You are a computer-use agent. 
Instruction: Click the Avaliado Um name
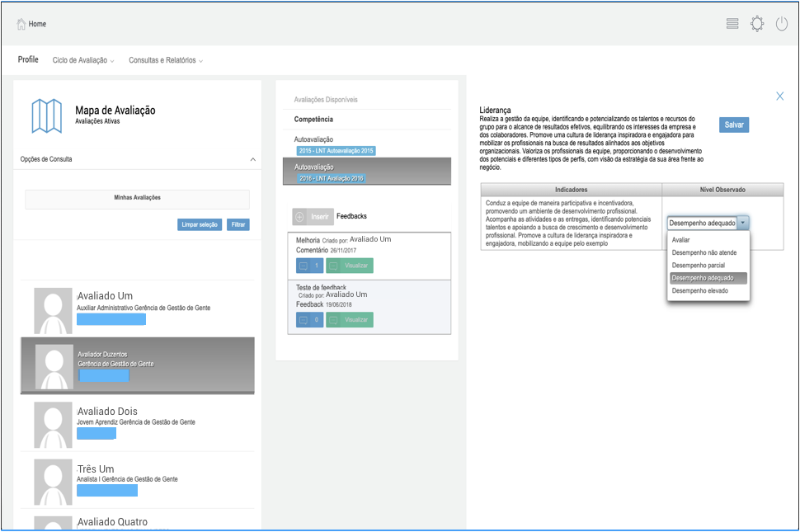point(105,296)
